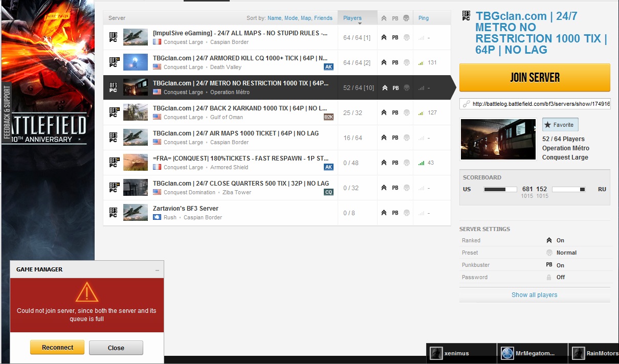Click green ping bars showing 43

421,163
